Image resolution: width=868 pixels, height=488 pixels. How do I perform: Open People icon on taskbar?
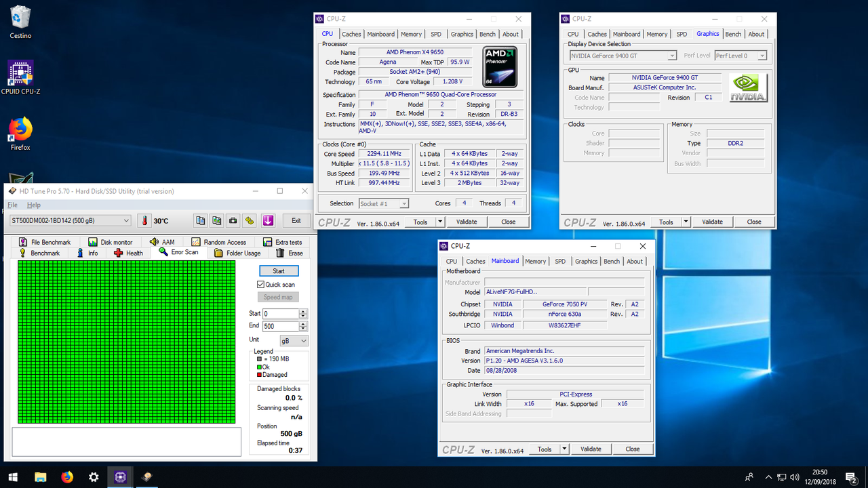(749, 477)
